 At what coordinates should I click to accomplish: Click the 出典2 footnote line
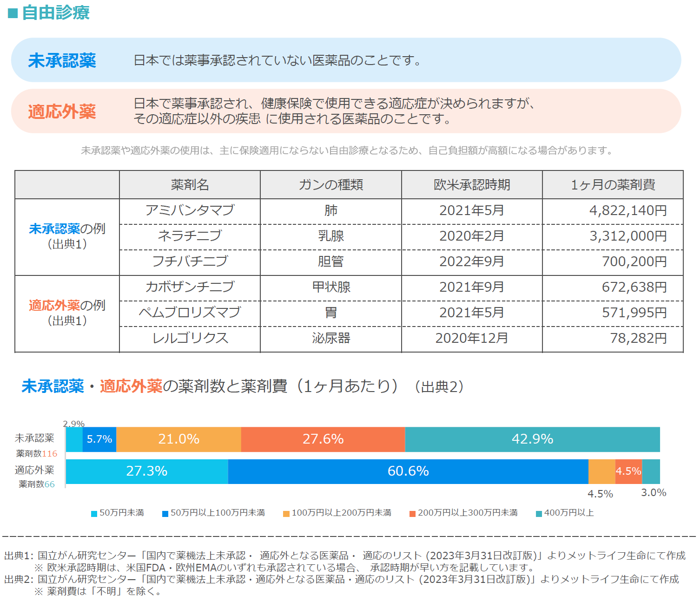[x=342, y=579]
